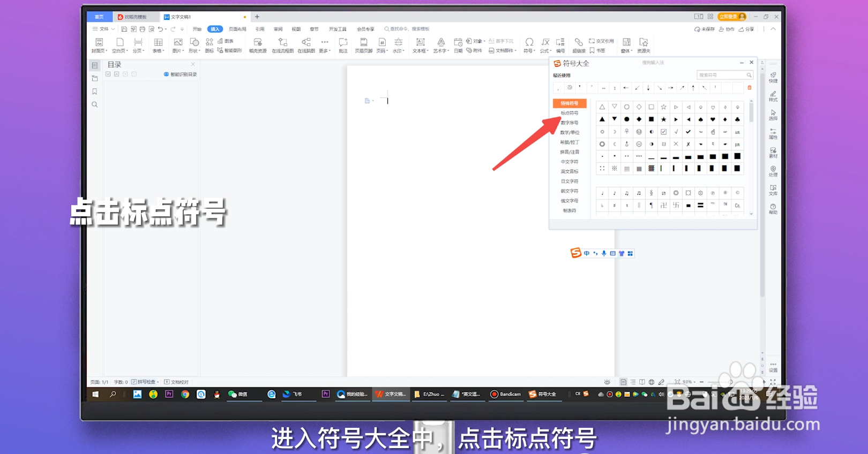Insert page number (页码)
Image resolution: width=868 pixels, height=454 pixels.
382,46
